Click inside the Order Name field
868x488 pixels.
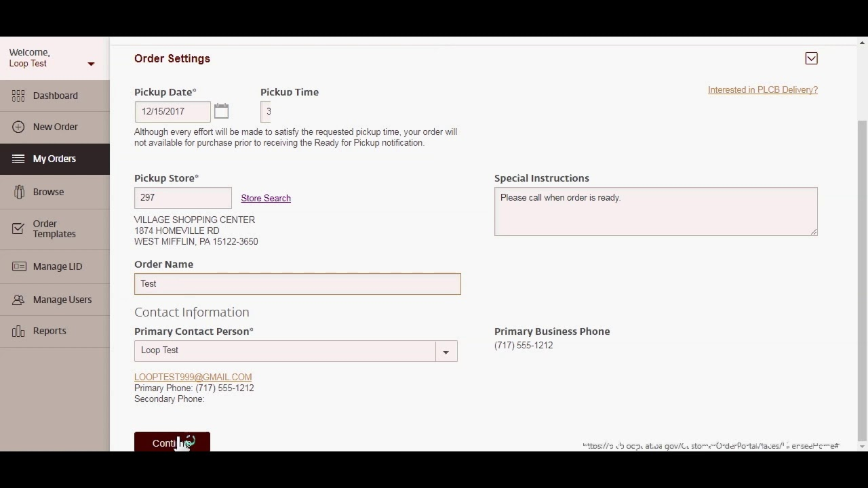click(297, 283)
